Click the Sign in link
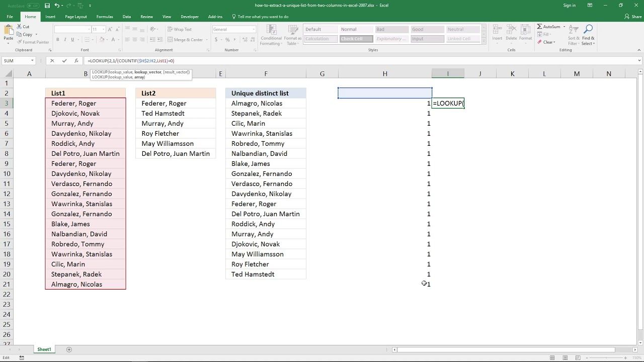The image size is (644, 362). (569, 5)
